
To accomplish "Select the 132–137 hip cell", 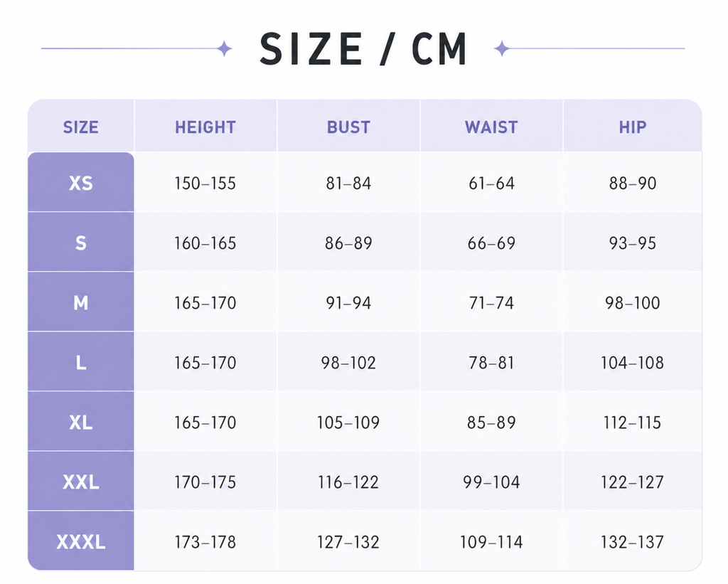I will click(x=632, y=542).
